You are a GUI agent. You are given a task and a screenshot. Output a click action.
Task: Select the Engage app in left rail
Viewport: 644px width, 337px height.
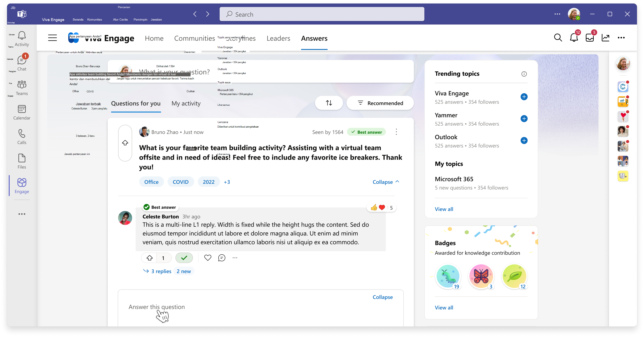coord(22,186)
